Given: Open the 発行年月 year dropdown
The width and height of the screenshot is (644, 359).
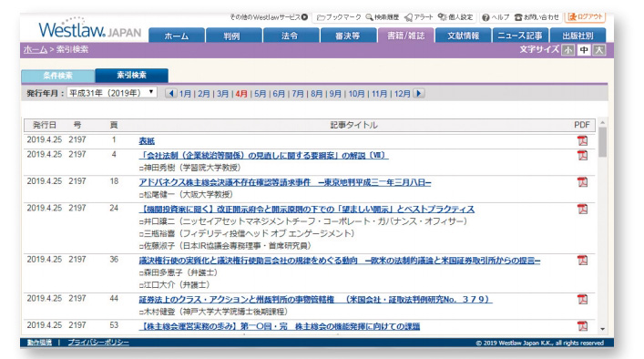Looking at the screenshot, I should pos(112,93).
